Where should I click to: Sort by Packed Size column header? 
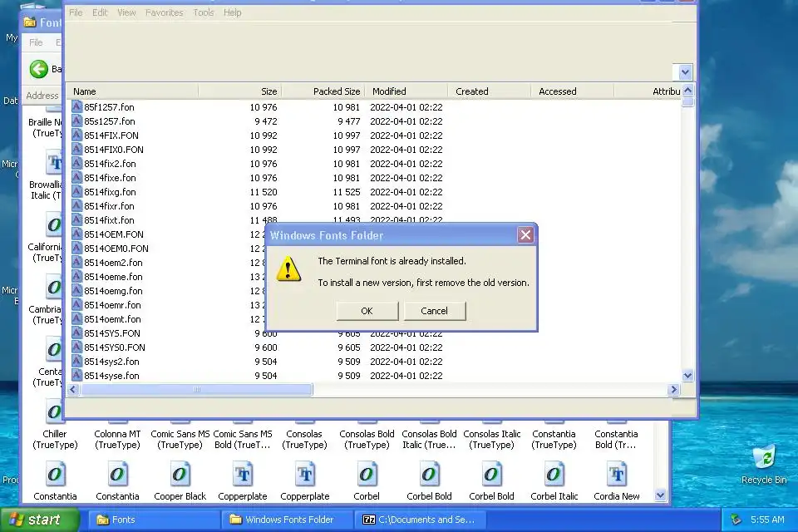323,91
